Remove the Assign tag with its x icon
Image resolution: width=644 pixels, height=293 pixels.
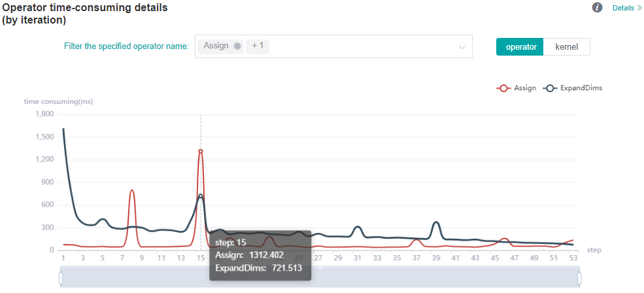click(x=237, y=46)
